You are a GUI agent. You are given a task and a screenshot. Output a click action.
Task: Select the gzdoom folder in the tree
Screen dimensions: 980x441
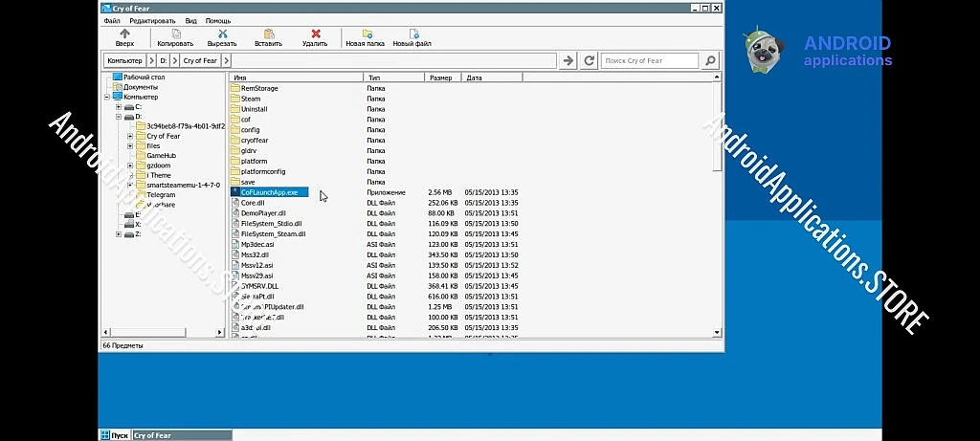coord(160,165)
